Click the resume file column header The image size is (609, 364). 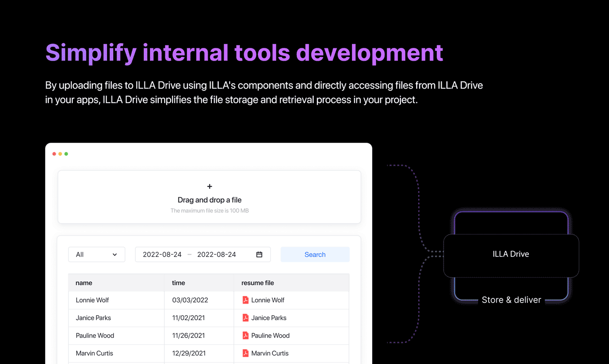(292, 283)
